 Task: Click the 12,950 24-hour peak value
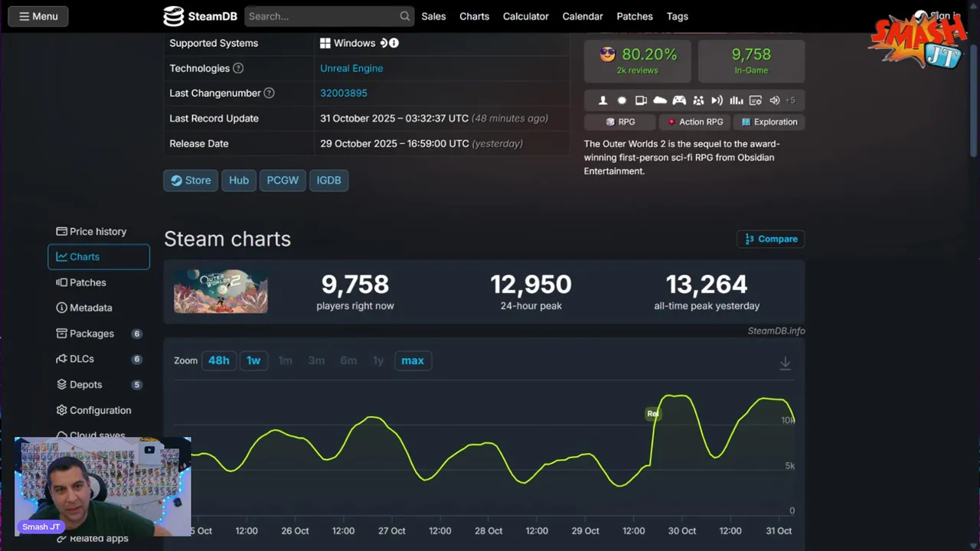coord(531,285)
